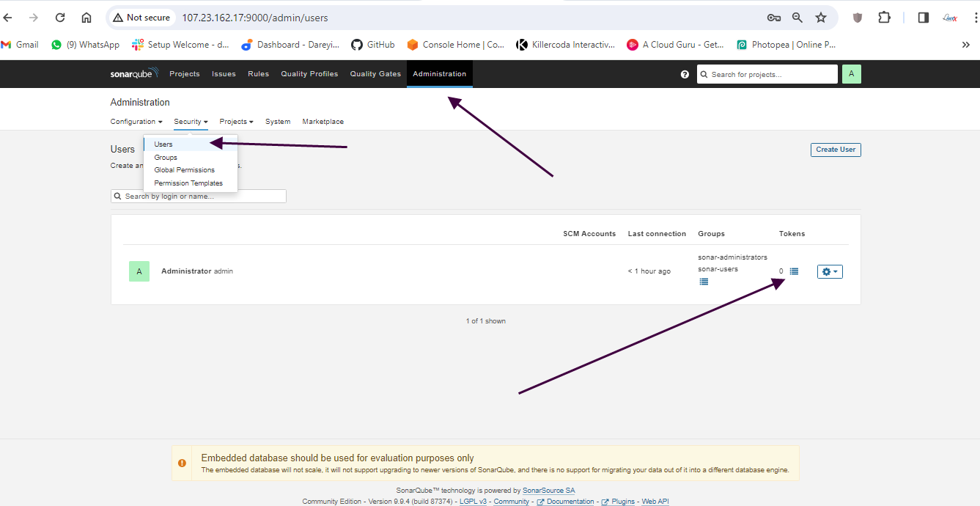Select Groups from Security menu
The width and height of the screenshot is (980, 506).
point(166,158)
